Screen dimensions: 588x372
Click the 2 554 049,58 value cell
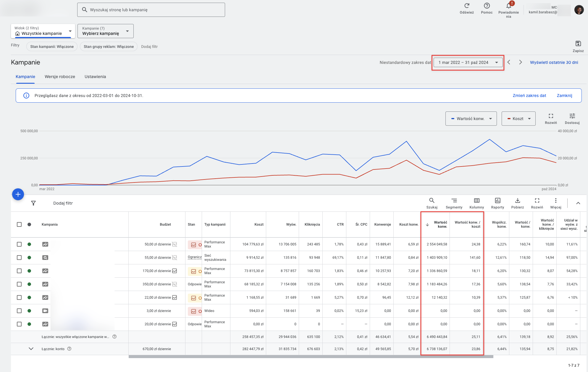pos(437,244)
